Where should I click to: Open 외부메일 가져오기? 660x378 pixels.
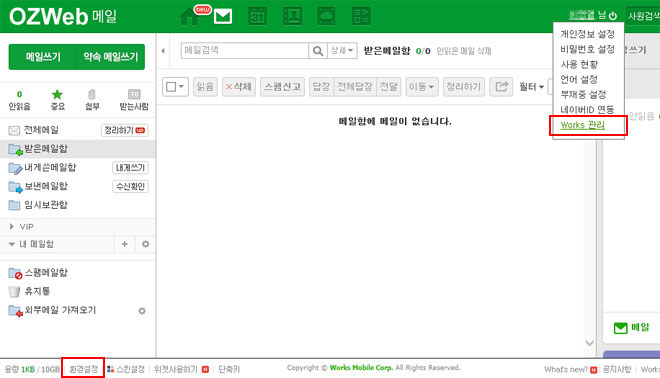60,310
